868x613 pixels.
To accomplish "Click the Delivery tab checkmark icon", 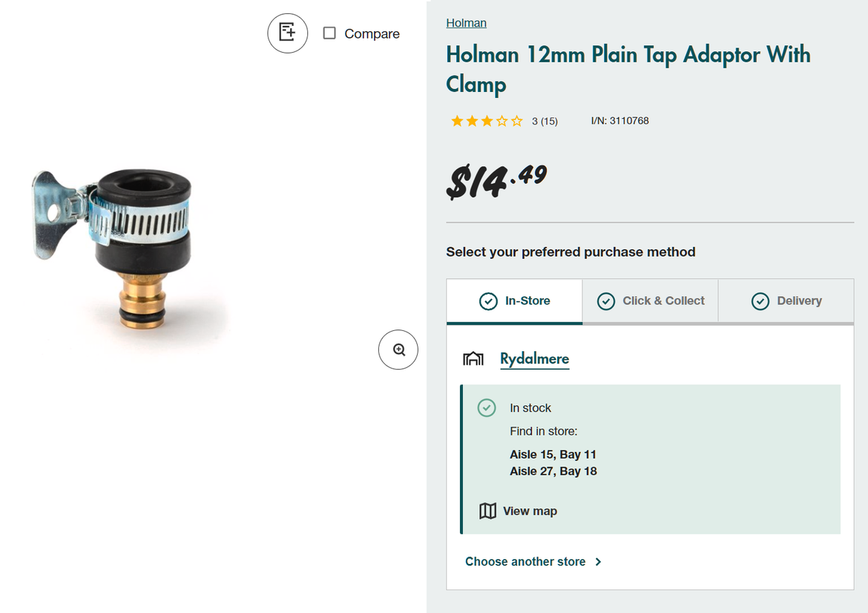I will tap(760, 301).
